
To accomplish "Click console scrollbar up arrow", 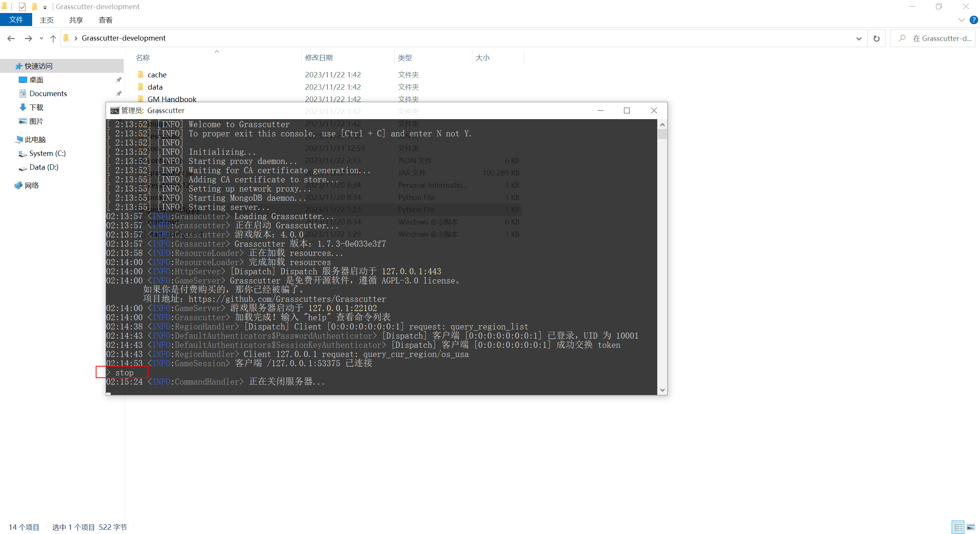I will (x=662, y=124).
